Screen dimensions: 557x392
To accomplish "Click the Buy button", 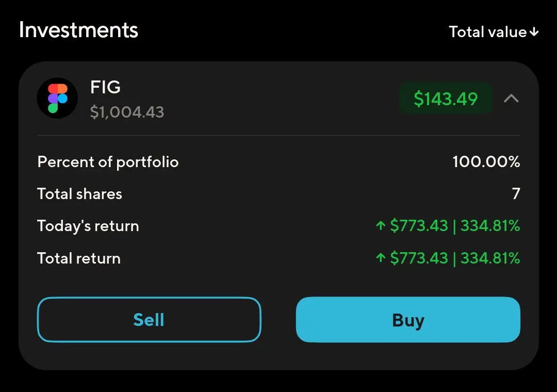I will coord(408,319).
